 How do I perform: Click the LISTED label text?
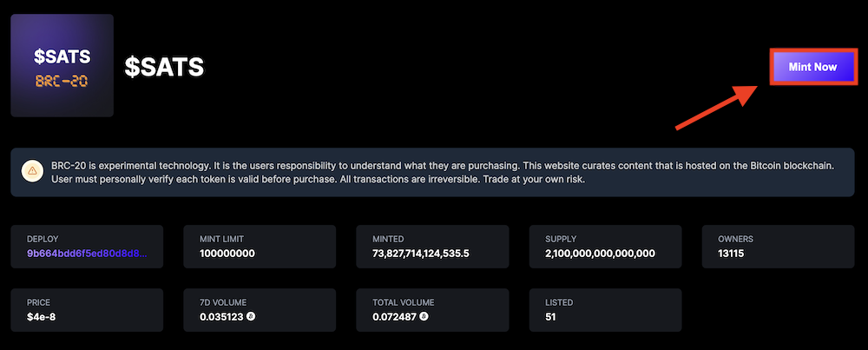tap(560, 302)
